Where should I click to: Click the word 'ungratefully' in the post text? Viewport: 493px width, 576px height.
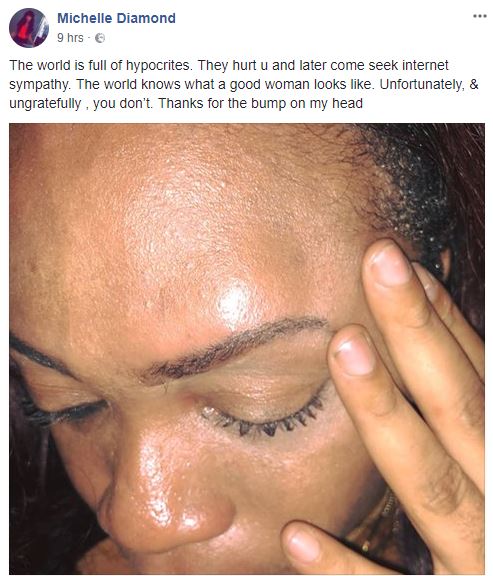45,104
